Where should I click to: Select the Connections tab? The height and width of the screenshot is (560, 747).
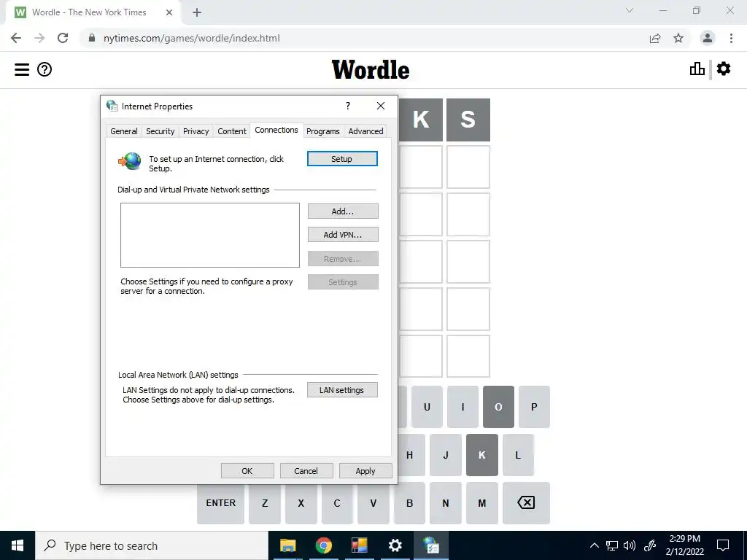(276, 130)
